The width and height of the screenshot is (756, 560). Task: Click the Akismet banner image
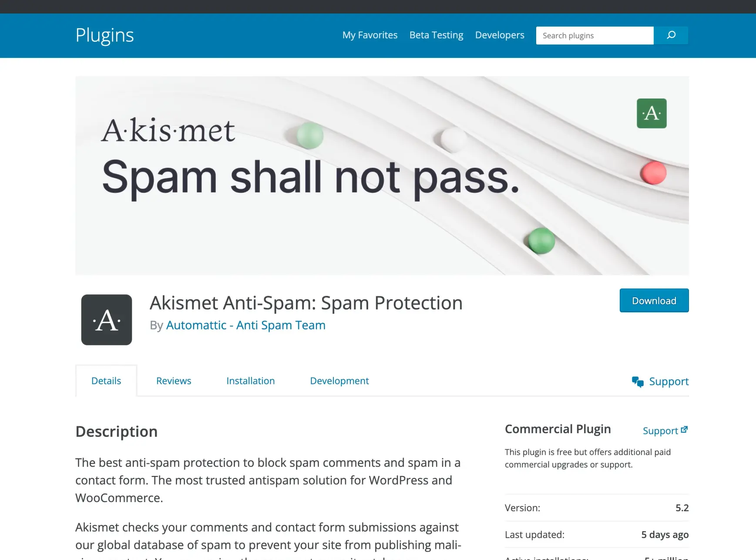[382, 175]
